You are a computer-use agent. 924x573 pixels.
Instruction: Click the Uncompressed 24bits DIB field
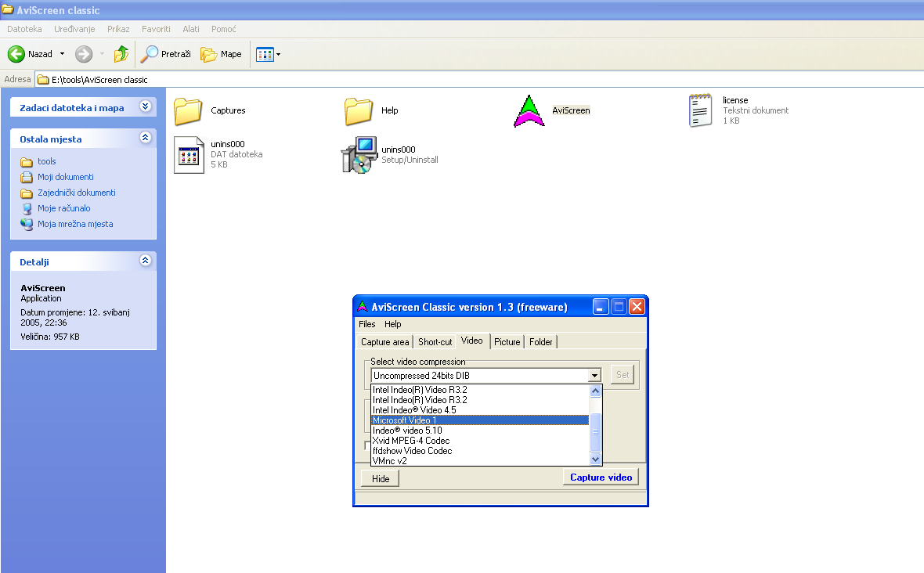point(480,376)
